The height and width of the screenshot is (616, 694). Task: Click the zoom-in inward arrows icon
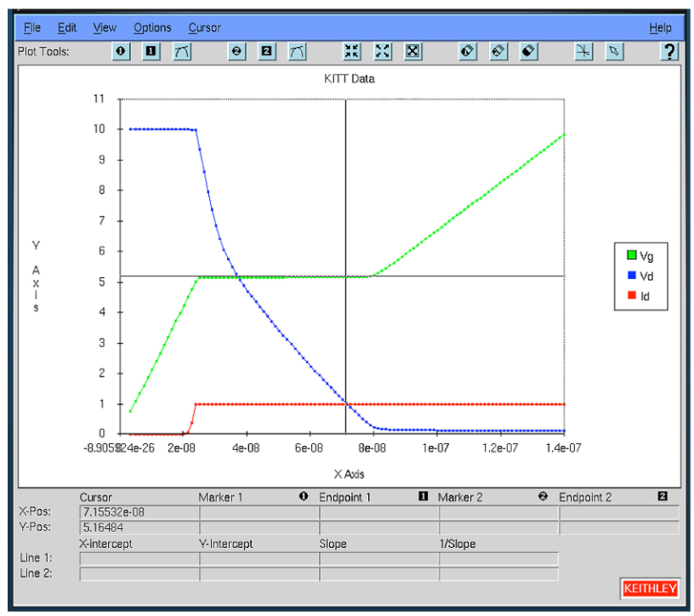[x=352, y=52]
